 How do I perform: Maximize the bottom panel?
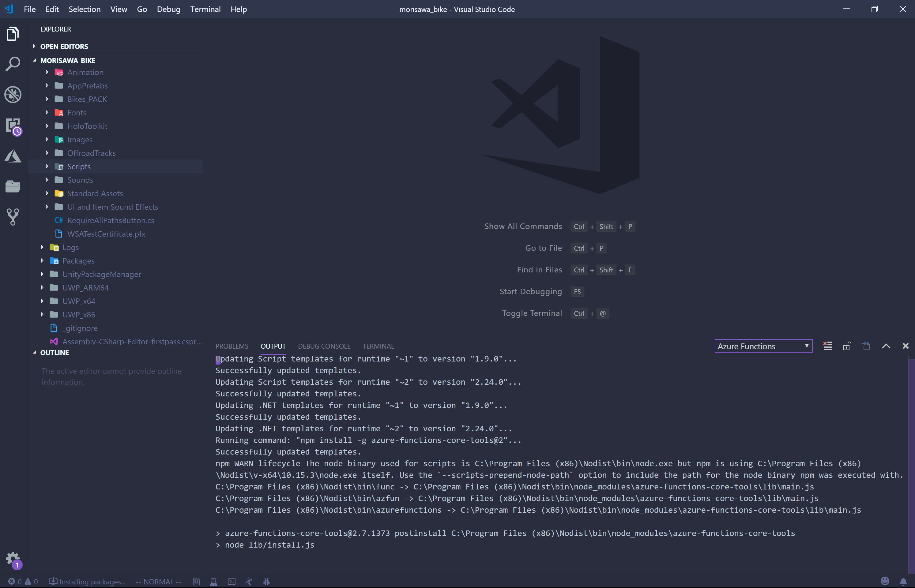point(886,346)
